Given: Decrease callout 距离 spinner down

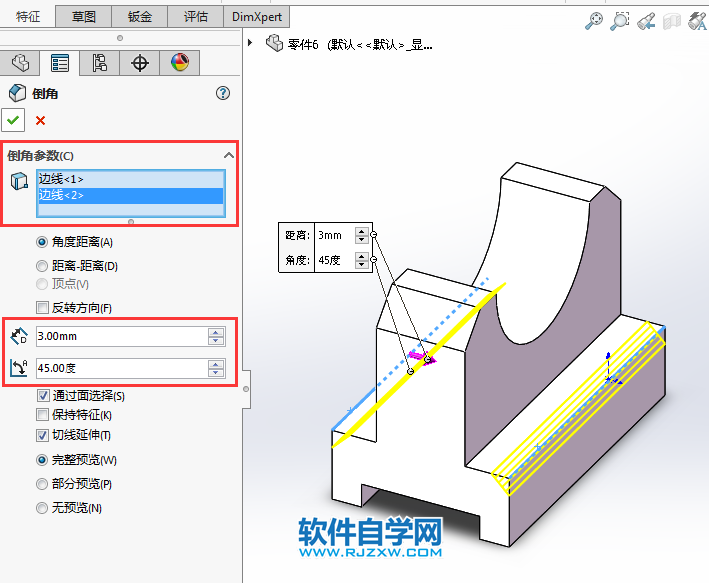Looking at the screenshot, I should (361, 239).
